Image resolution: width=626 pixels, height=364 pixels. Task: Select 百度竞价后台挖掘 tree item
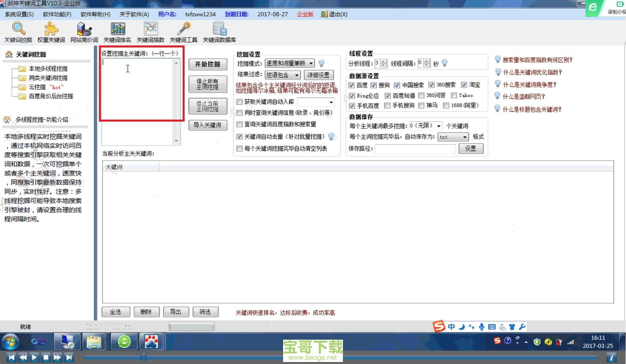51,96
